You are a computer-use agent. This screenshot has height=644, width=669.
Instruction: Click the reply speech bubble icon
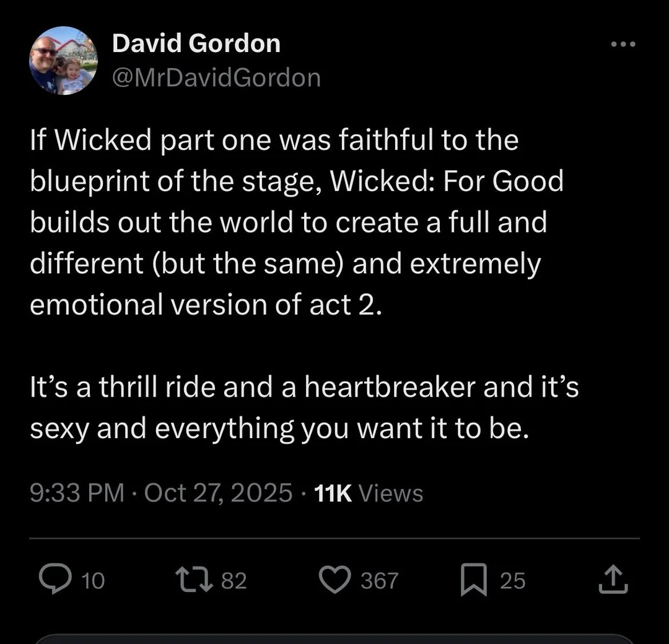tap(55, 580)
